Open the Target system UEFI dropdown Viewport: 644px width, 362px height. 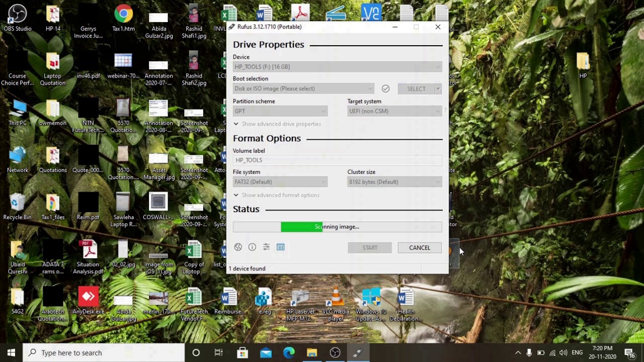(394, 111)
